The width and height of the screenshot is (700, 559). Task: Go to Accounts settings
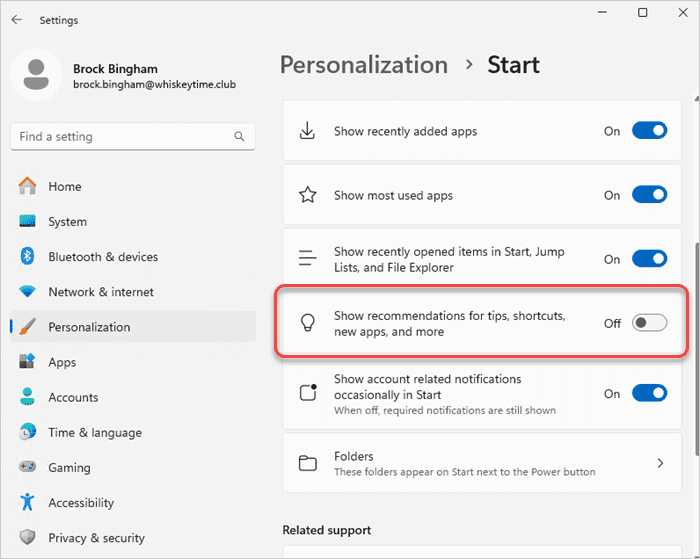tap(133, 397)
